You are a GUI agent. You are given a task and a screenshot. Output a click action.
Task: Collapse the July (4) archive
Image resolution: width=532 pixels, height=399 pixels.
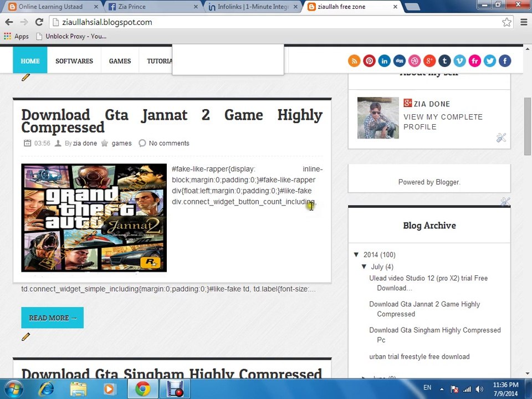click(364, 267)
